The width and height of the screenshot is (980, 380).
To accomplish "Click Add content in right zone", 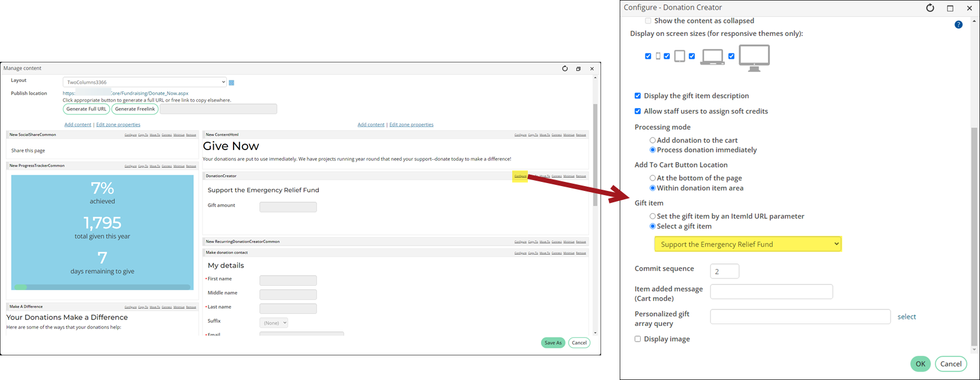I will pyautogui.click(x=371, y=125).
